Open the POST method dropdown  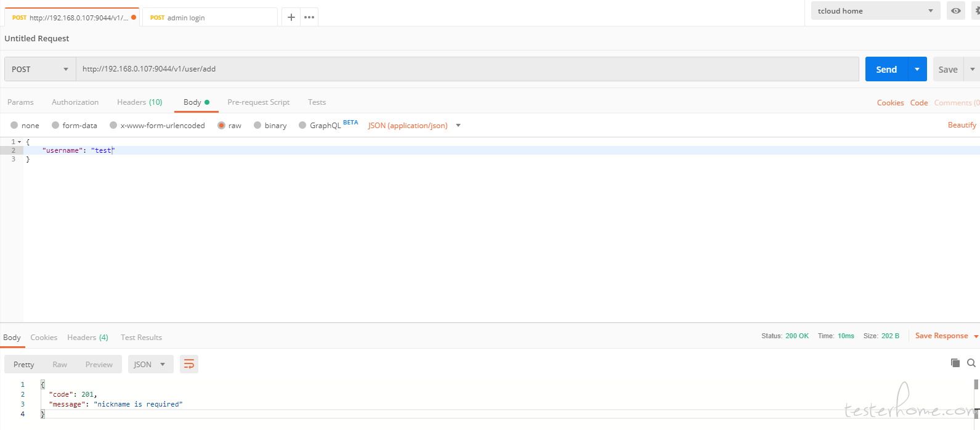point(40,70)
